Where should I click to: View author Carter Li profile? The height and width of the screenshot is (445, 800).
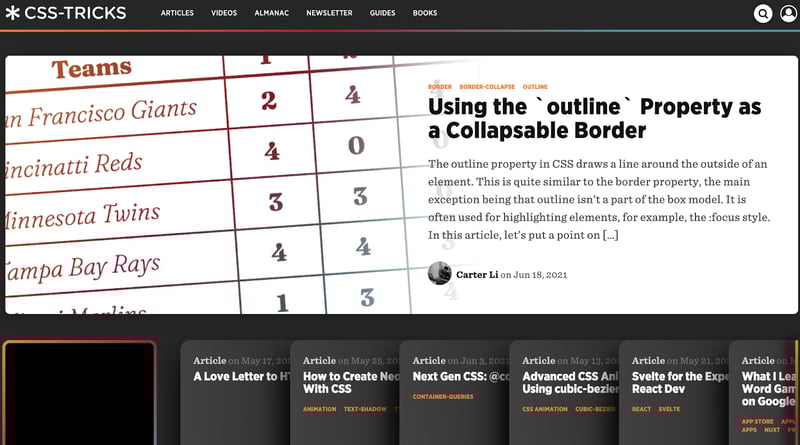477,275
